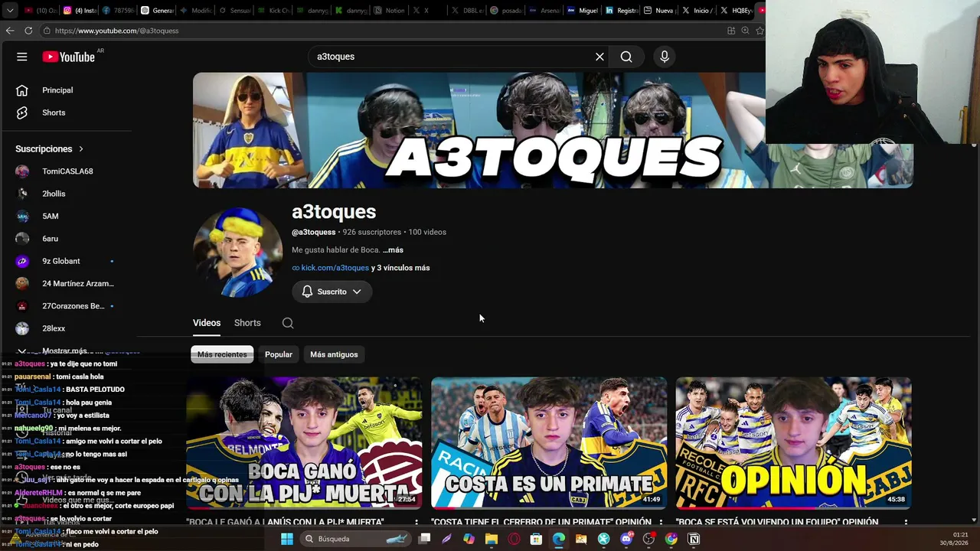Open Microsoft Store from the taskbar
This screenshot has width=980, height=551.
click(x=536, y=539)
